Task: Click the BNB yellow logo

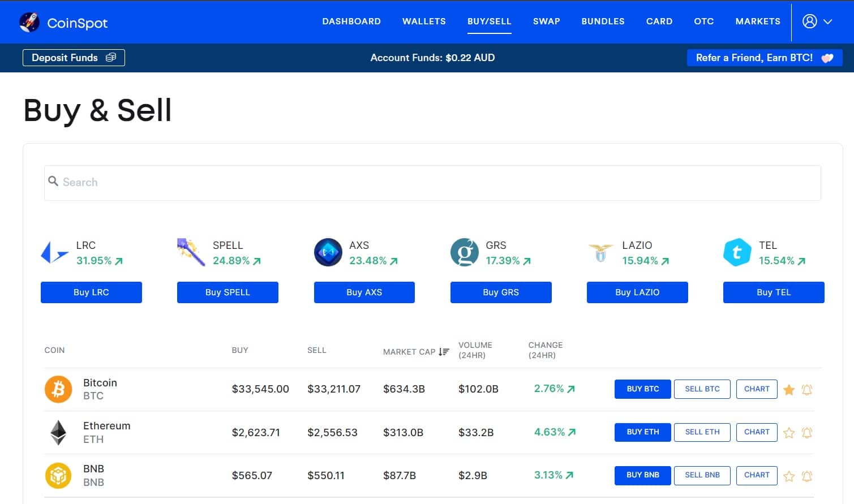Action: (58, 476)
